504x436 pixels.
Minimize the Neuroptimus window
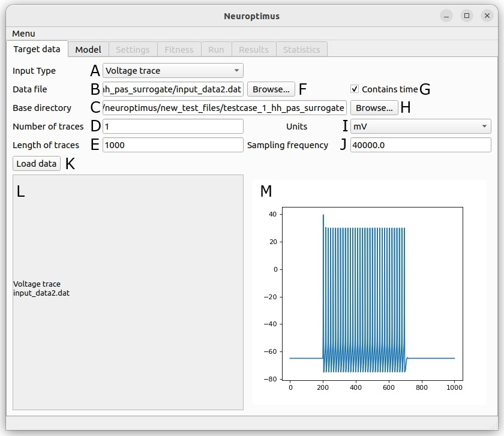point(446,16)
